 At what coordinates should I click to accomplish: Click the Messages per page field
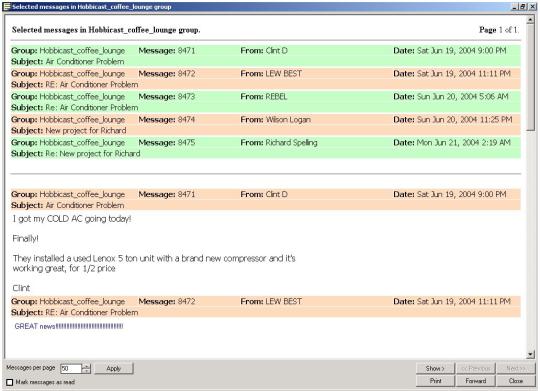(x=71, y=369)
